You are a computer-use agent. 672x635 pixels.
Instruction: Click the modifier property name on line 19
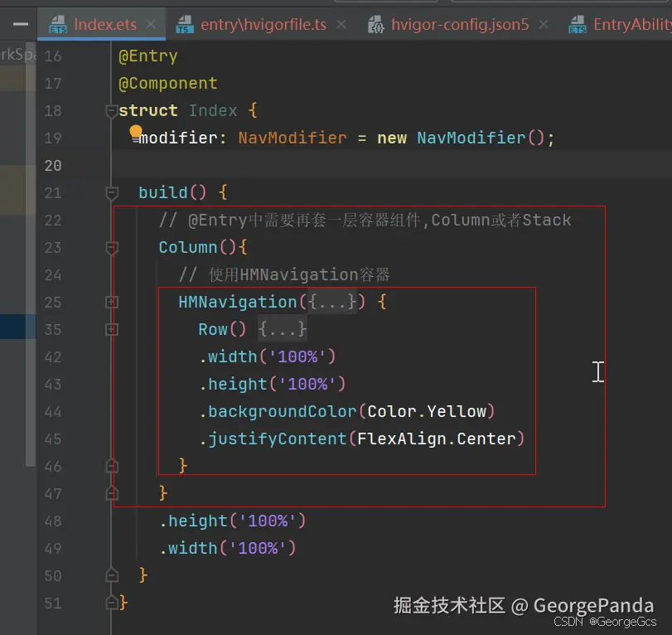point(178,138)
